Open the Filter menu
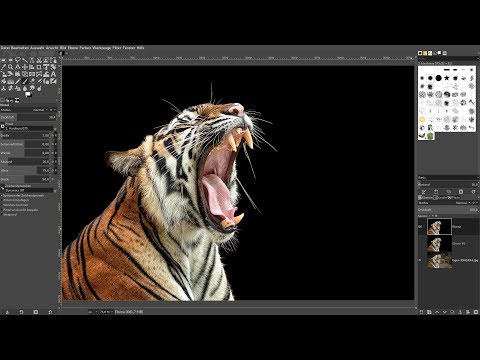The image size is (480, 360). coord(117,48)
